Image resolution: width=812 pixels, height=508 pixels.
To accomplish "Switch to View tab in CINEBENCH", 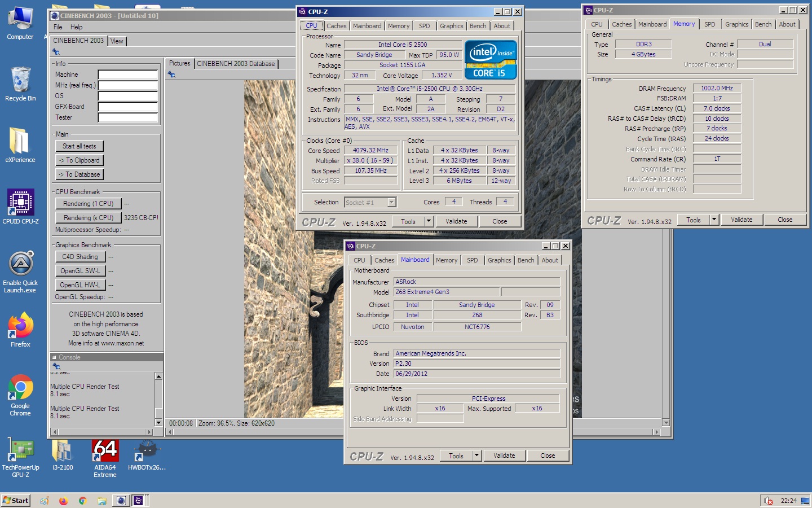I will point(117,41).
